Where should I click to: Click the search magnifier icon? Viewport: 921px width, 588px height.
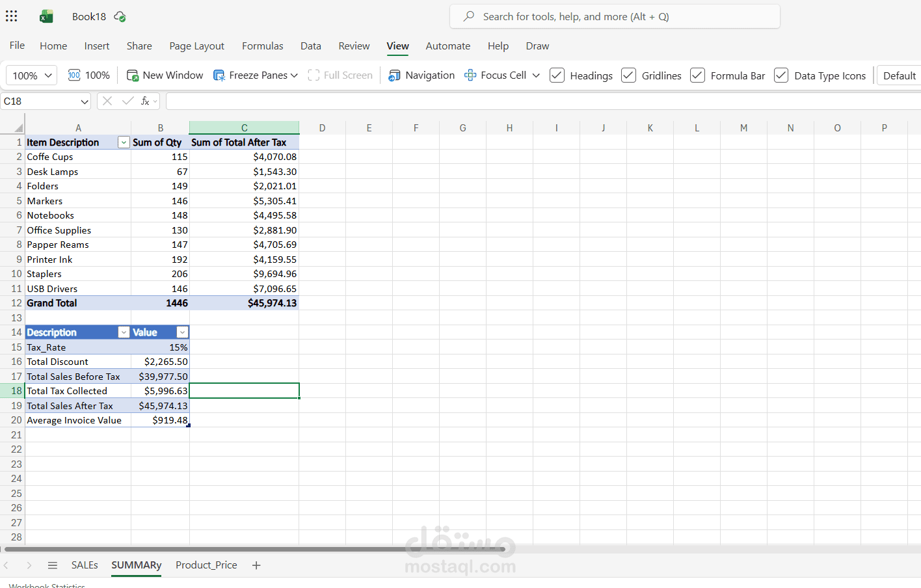point(468,16)
